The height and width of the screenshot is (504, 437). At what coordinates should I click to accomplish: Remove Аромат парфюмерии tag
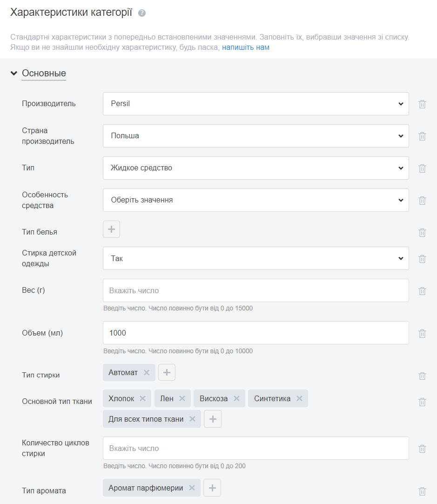point(192,488)
